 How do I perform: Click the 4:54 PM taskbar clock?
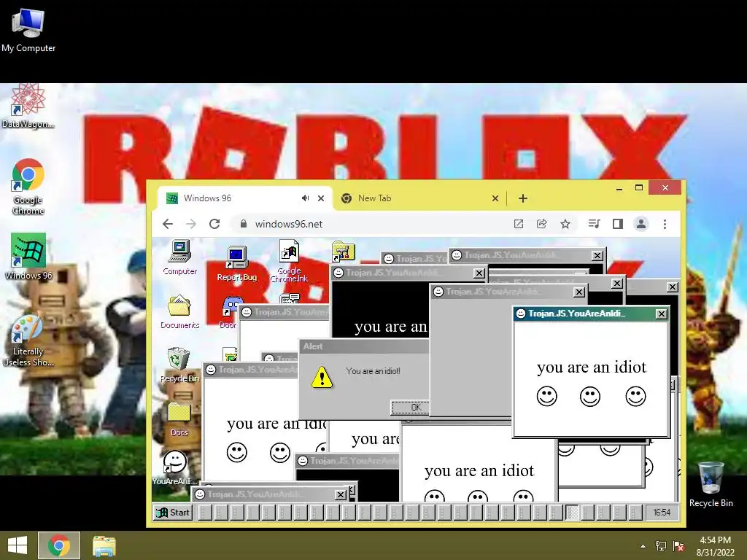pos(715,546)
